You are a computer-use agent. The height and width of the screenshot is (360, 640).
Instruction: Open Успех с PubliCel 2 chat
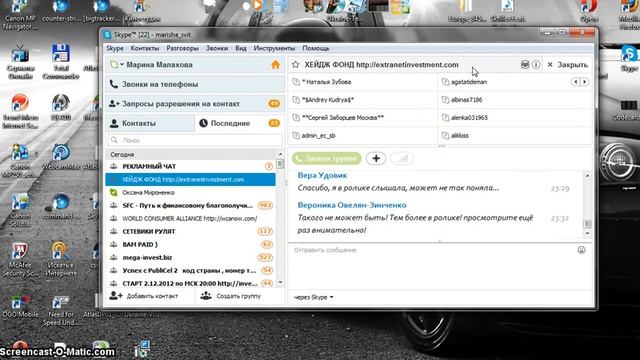click(191, 270)
